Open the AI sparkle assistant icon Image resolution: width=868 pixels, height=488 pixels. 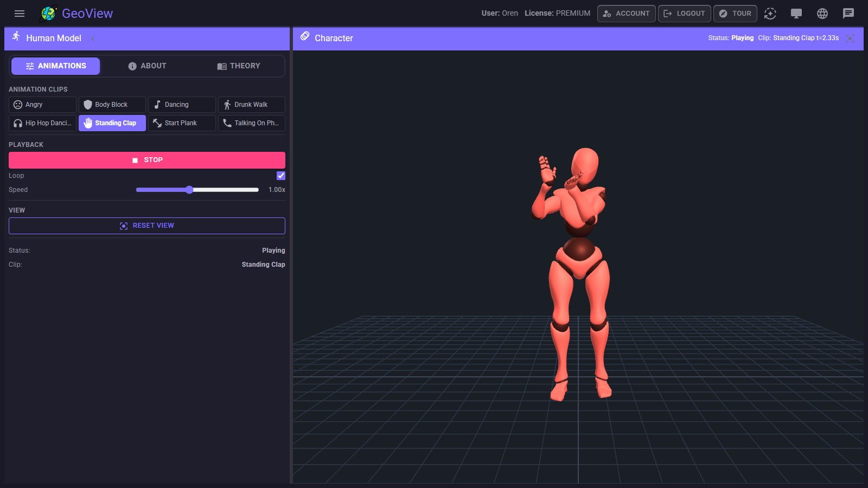pos(770,14)
